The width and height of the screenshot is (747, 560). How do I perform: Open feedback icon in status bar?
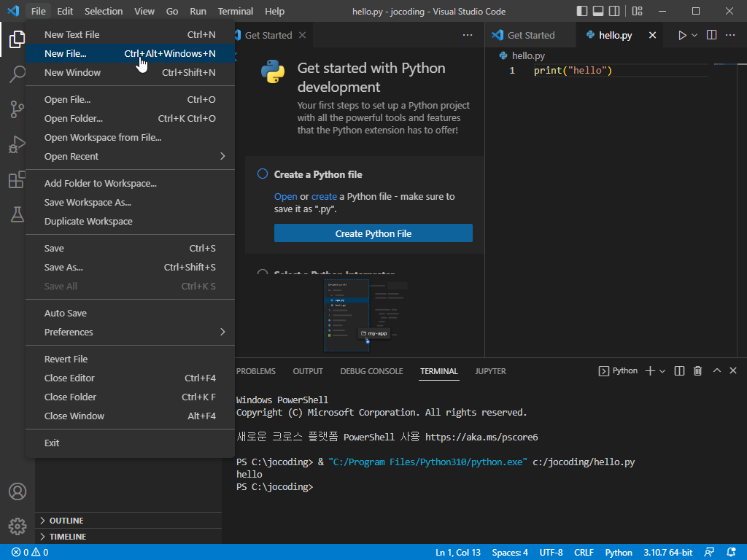tap(709, 553)
